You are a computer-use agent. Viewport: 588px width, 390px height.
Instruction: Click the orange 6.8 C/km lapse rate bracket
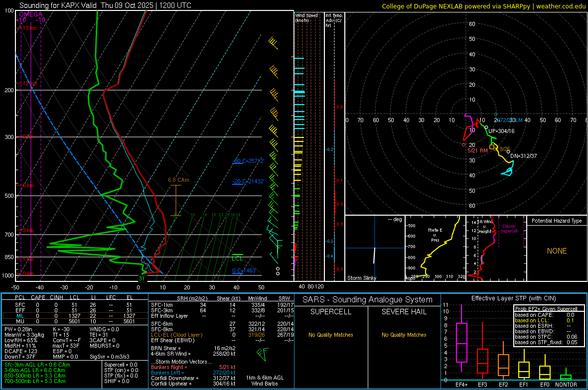pos(175,200)
